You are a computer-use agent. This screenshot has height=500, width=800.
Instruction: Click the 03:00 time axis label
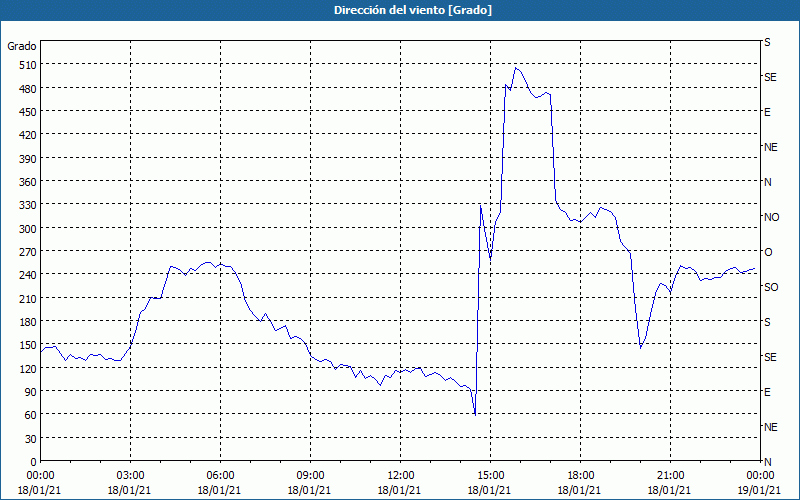click(x=130, y=476)
